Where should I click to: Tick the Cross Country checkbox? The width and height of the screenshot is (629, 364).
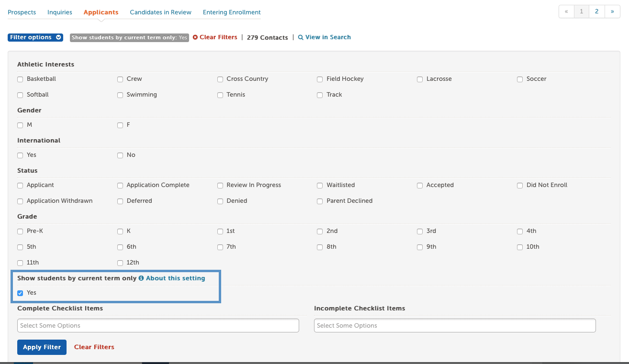220,79
